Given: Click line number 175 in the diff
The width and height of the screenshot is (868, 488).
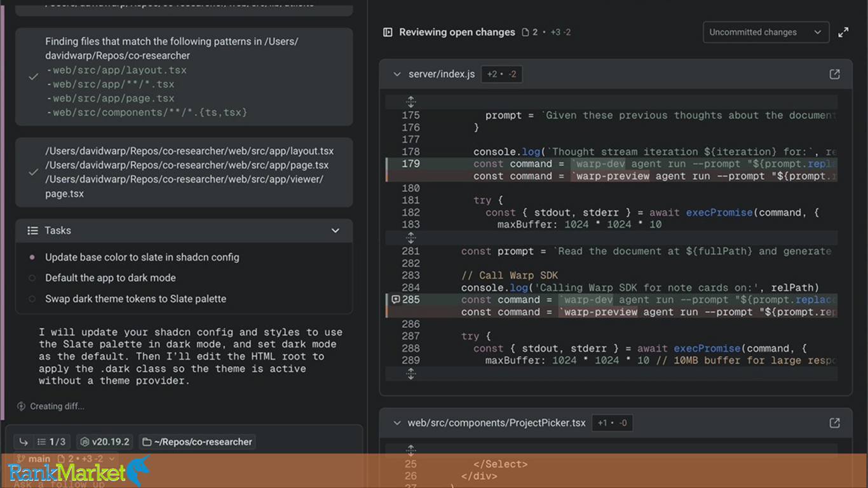Looking at the screenshot, I should [x=410, y=116].
